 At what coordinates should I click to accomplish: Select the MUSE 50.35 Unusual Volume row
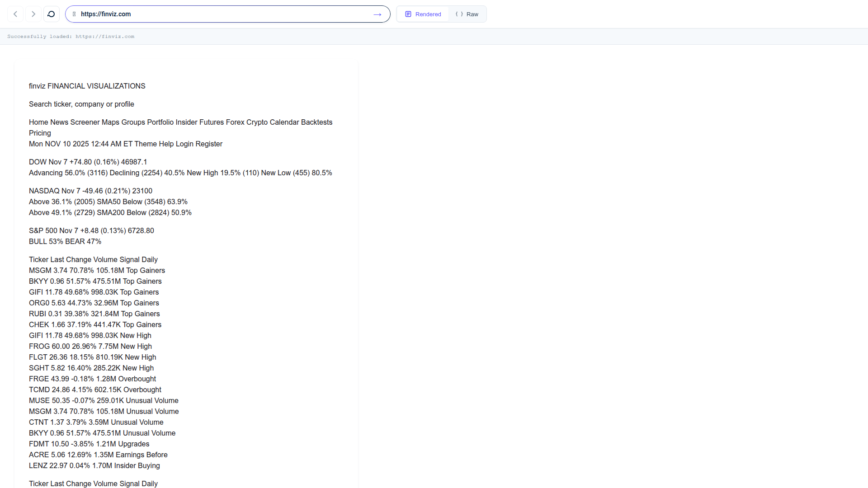[104, 400]
